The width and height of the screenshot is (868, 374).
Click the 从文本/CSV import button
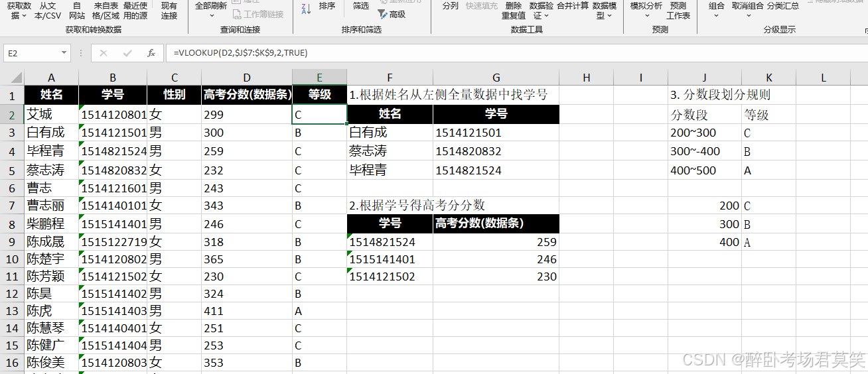(x=48, y=10)
